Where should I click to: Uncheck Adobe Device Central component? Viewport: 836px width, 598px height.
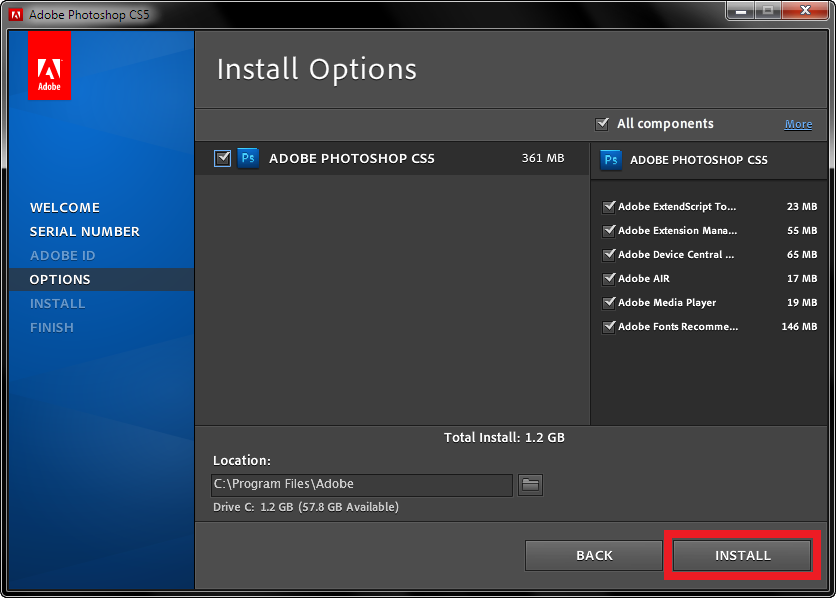tap(608, 254)
